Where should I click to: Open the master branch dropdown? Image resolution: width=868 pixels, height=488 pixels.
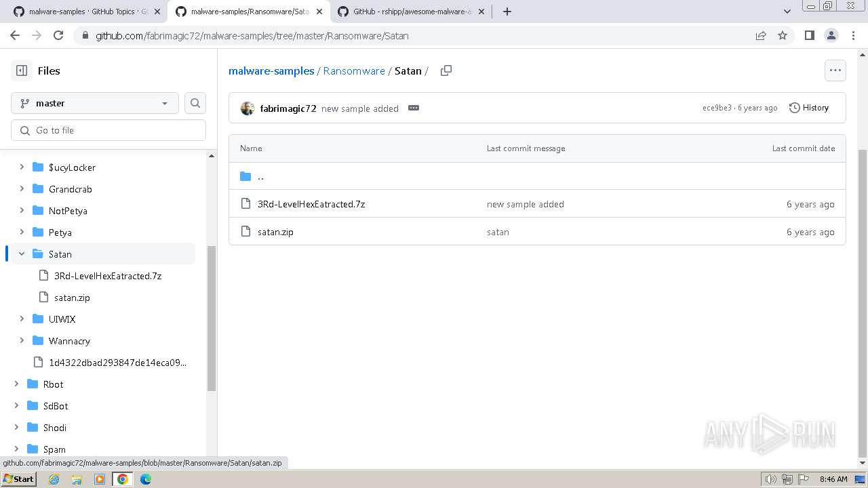[95, 103]
